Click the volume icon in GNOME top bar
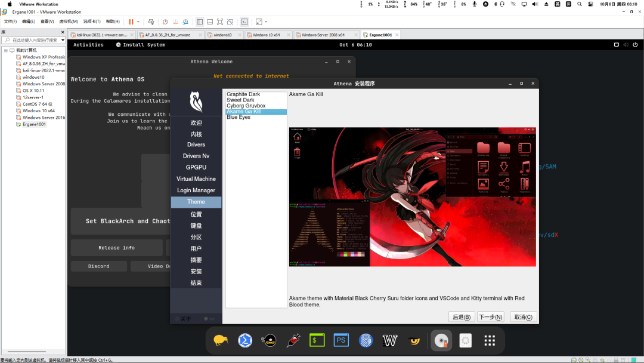The width and height of the screenshot is (644, 363). coord(626,45)
